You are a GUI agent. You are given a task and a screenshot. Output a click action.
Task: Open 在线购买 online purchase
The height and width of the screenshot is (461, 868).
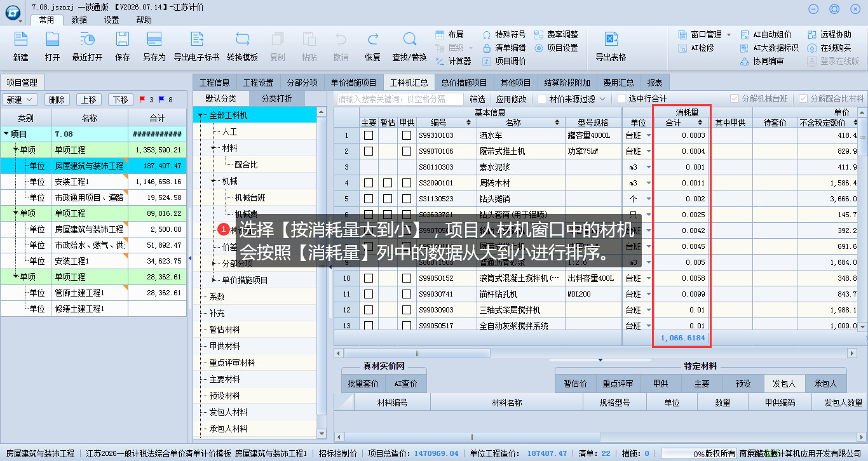(x=830, y=48)
